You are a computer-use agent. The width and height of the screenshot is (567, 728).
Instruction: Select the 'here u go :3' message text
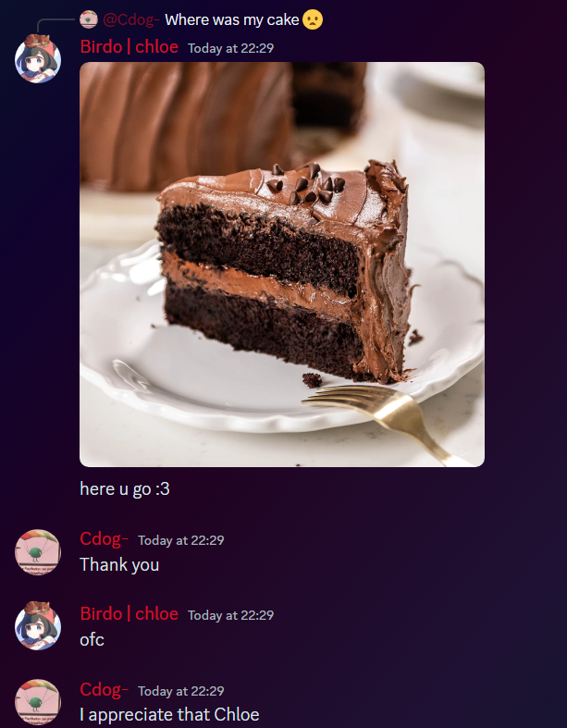point(125,489)
